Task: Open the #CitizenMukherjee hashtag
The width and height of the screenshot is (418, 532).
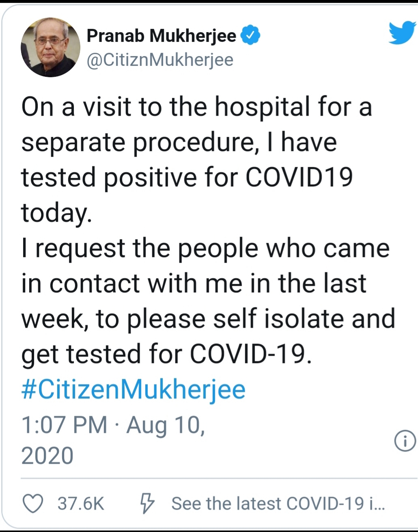Action: 134,389
